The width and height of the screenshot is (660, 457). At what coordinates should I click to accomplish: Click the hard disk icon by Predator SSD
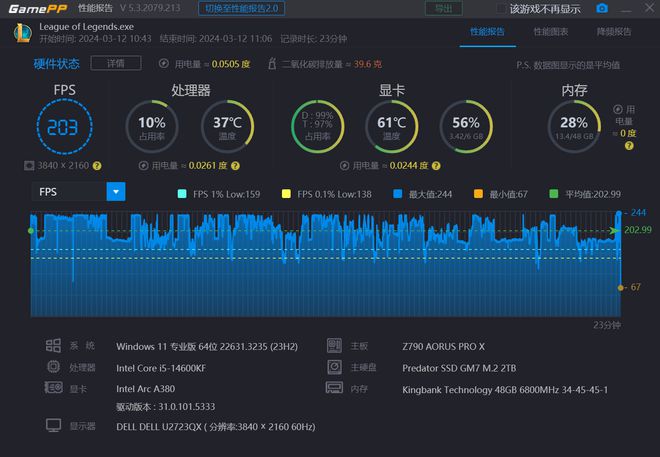coord(335,367)
